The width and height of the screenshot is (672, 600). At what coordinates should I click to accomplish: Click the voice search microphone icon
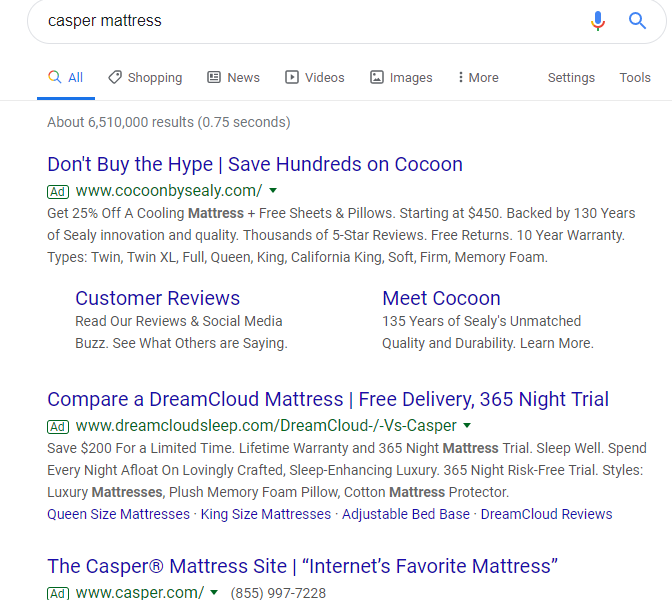pos(597,21)
